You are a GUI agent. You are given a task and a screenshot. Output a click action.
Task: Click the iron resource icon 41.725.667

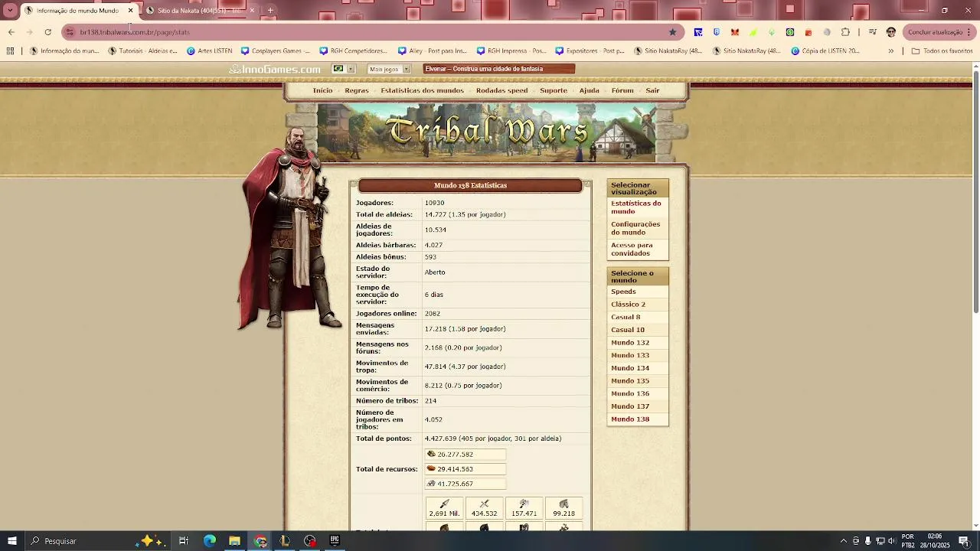pos(431,484)
